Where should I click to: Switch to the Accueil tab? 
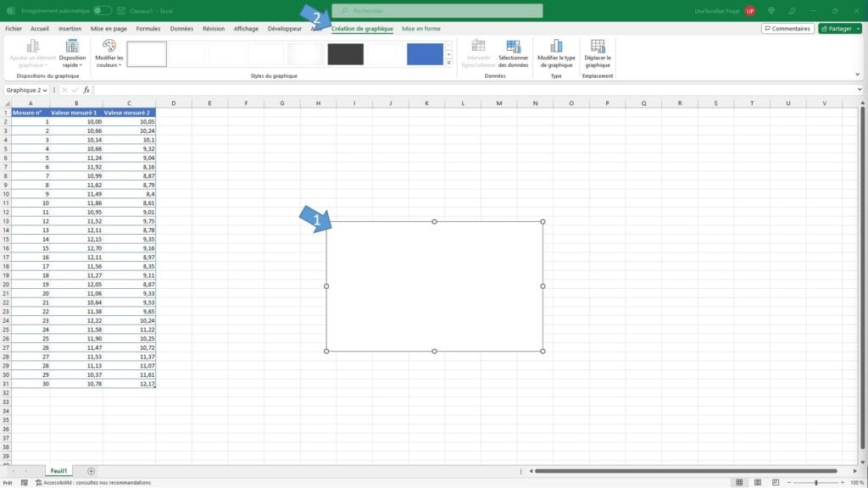pos(39,28)
